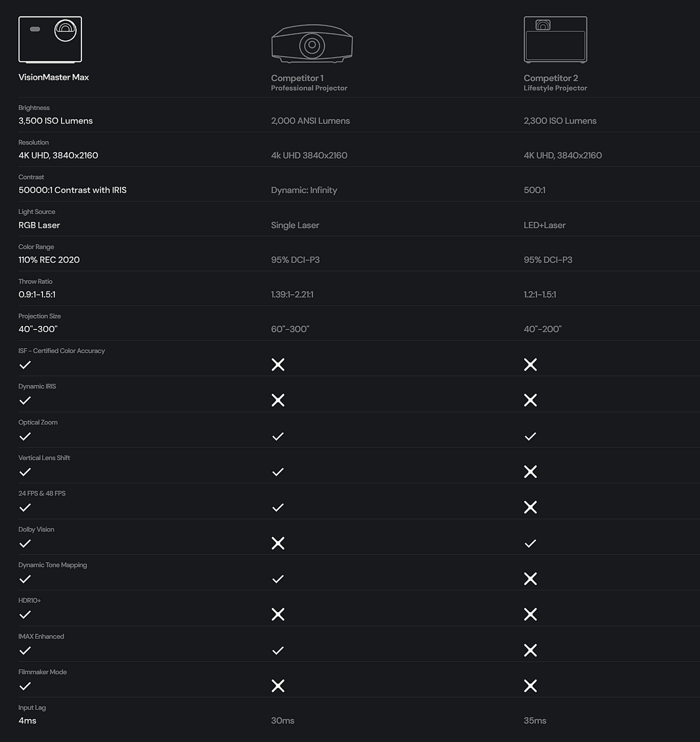Click the VisionMaster Max product name
Image resolution: width=700 pixels, height=742 pixels.
[53, 77]
